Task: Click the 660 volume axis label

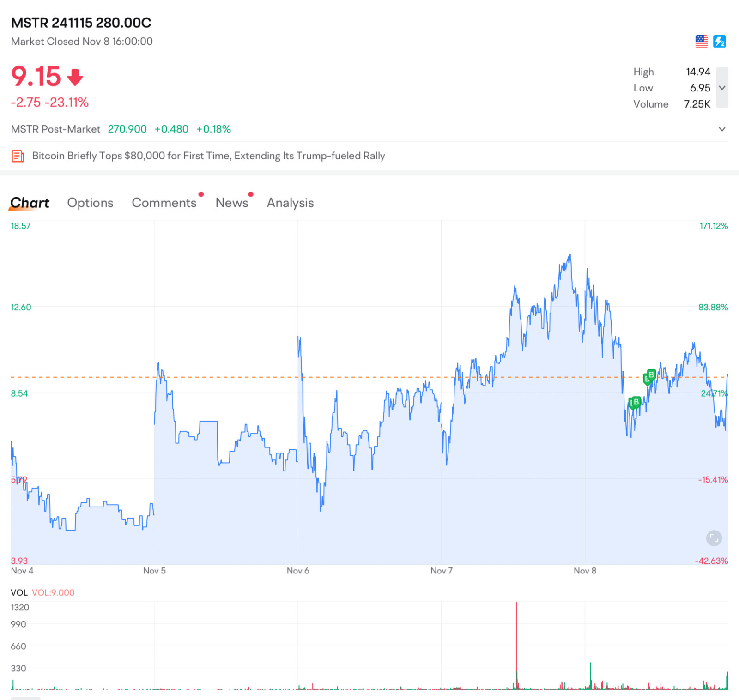Action: (18, 646)
